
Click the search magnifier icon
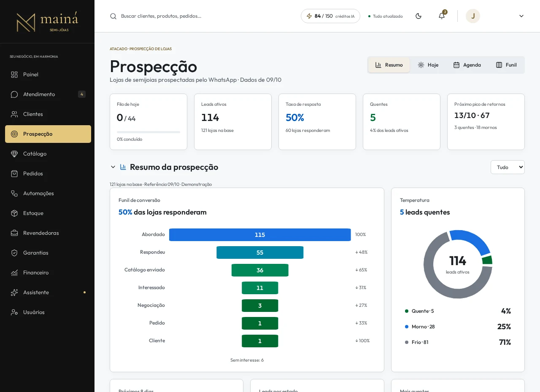point(113,16)
